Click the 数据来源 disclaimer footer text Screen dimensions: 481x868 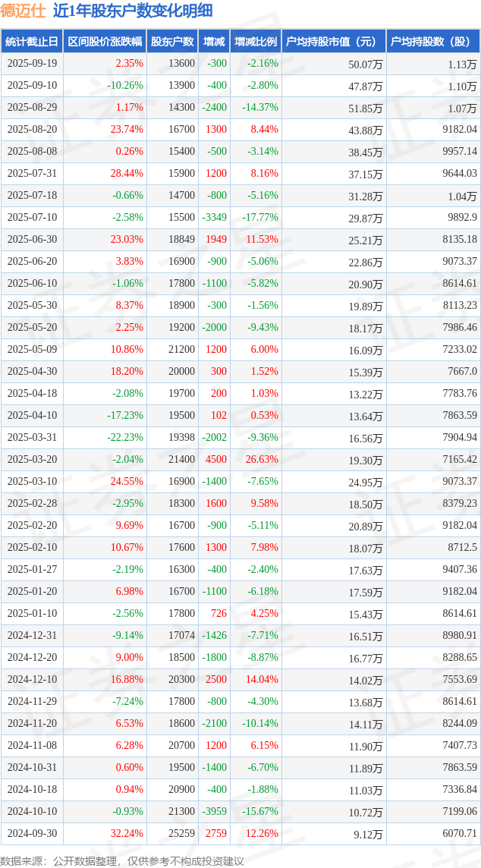[121, 860]
